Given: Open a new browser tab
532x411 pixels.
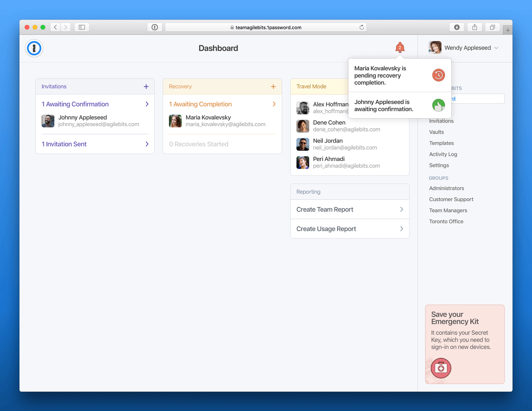Looking at the screenshot, I should [508, 29].
